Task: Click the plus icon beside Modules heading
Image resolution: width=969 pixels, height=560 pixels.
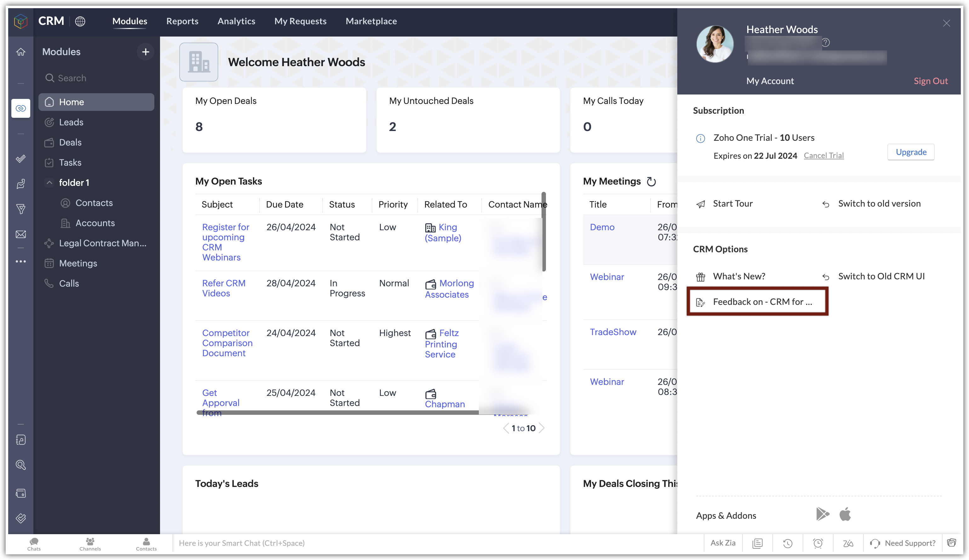Action: pos(145,52)
